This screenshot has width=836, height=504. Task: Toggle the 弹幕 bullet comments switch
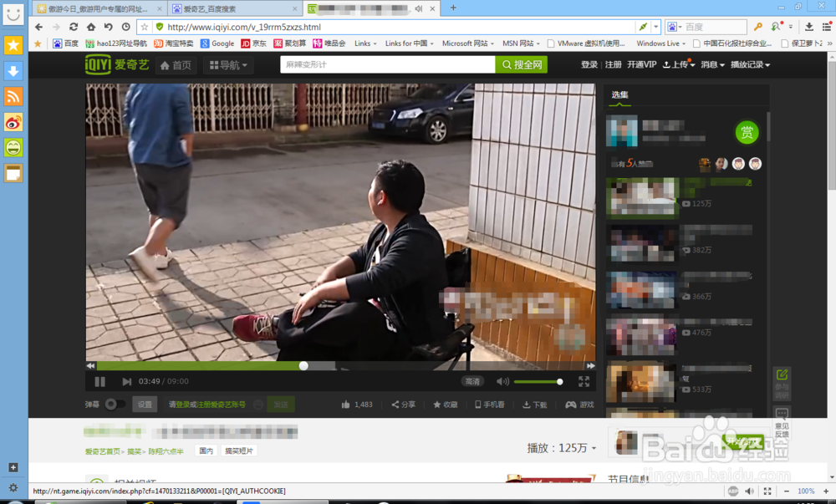(115, 405)
